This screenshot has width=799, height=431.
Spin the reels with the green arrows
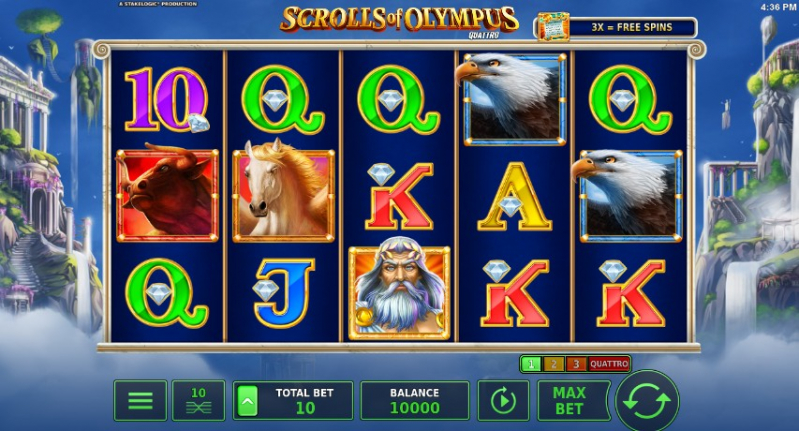647,401
